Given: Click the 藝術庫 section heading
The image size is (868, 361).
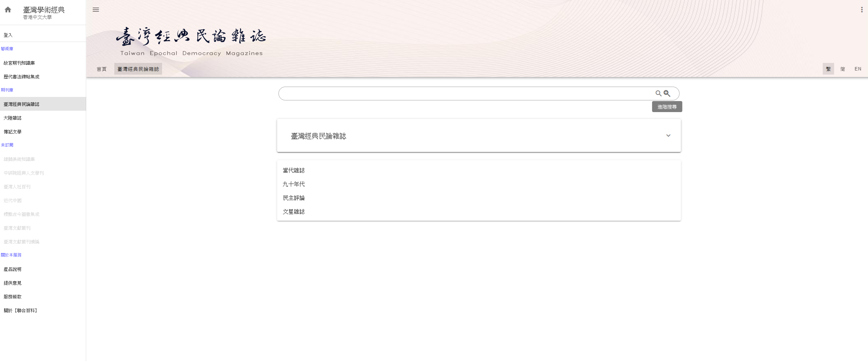Looking at the screenshot, I should point(7,49).
